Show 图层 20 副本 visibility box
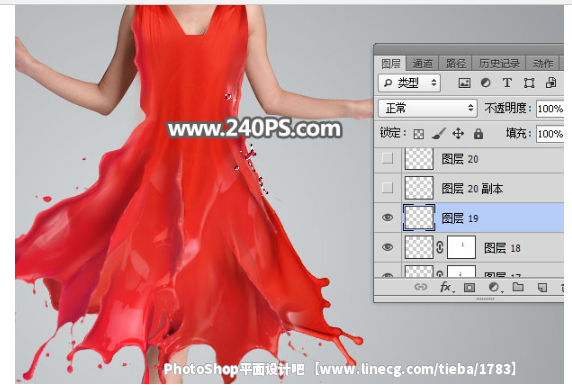Image resolution: width=572 pixels, height=388 pixels. (x=387, y=188)
